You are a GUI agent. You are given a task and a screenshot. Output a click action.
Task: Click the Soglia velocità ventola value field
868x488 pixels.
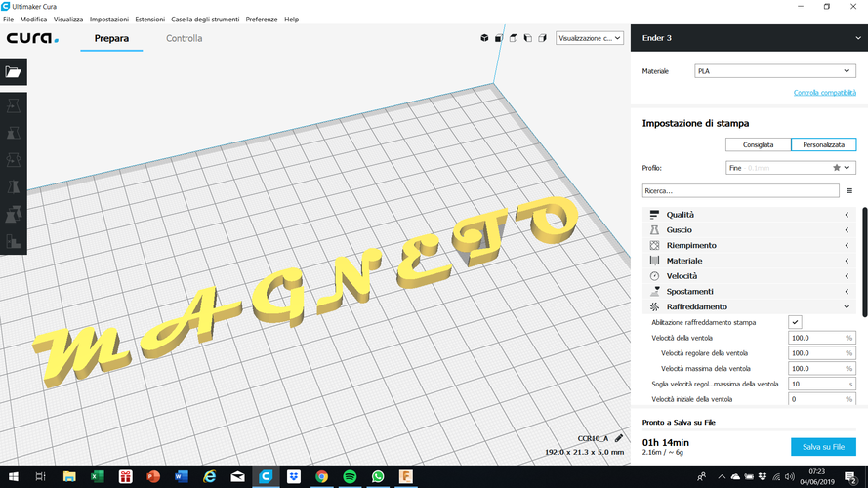pyautogui.click(x=821, y=384)
